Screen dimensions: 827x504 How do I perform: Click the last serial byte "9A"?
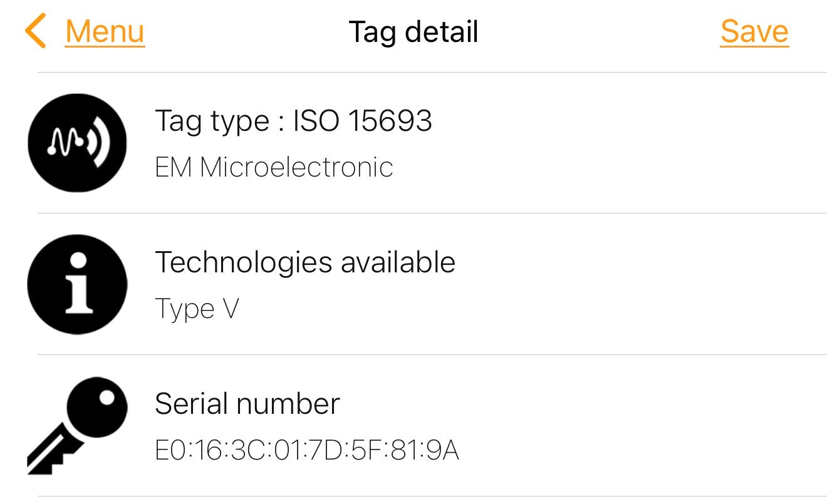tap(443, 450)
